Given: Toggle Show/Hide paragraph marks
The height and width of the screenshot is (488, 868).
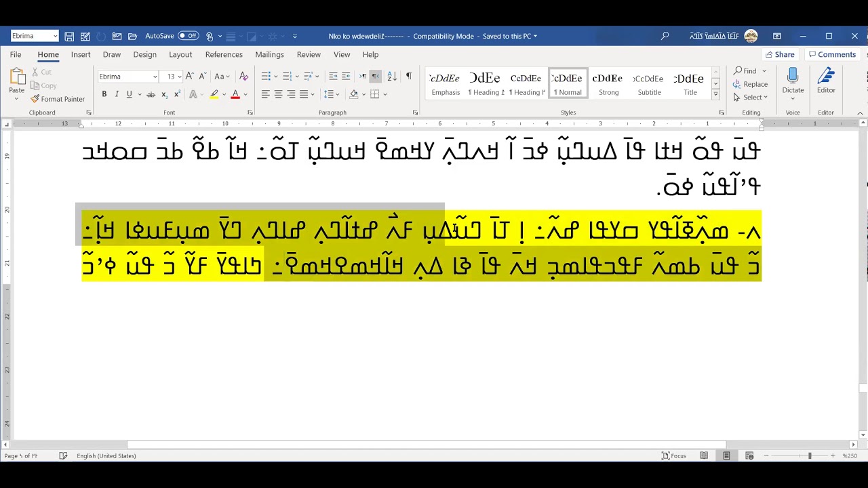Looking at the screenshot, I should (408, 77).
